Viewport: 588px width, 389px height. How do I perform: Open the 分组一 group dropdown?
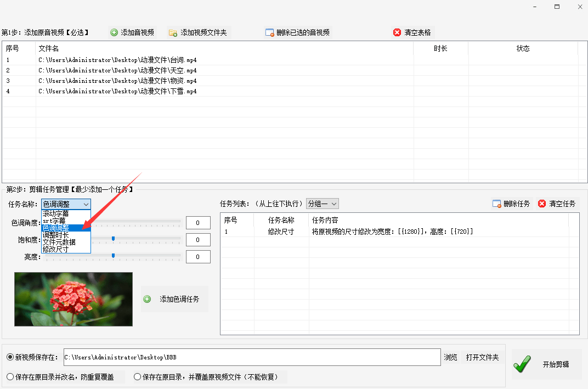click(323, 204)
